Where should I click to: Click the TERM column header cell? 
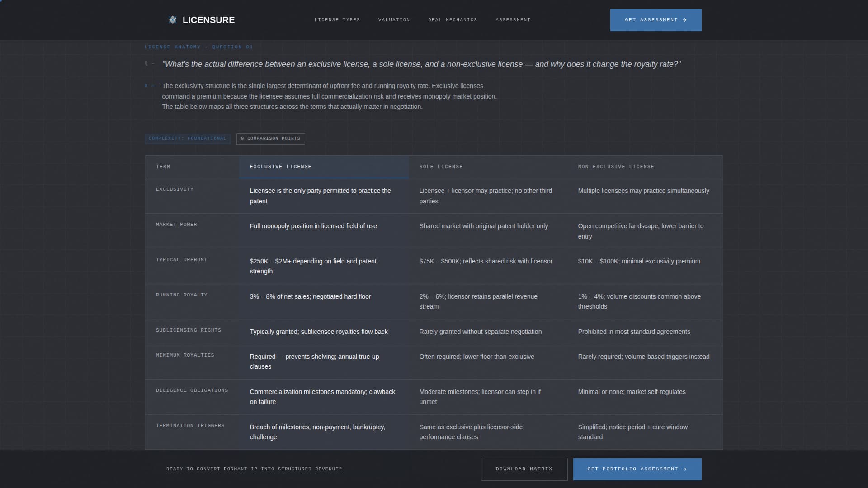pyautogui.click(x=163, y=167)
